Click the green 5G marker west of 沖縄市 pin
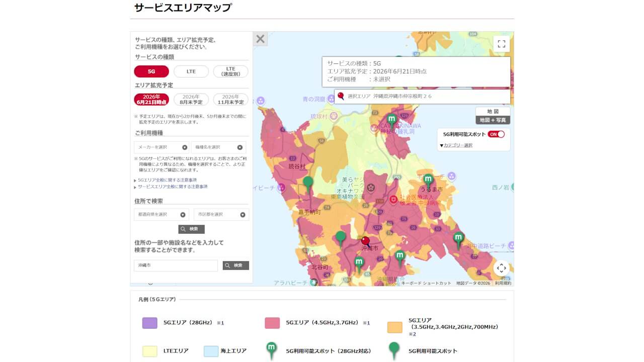Image resolution: width=644 pixels, height=362 pixels. coord(341,238)
